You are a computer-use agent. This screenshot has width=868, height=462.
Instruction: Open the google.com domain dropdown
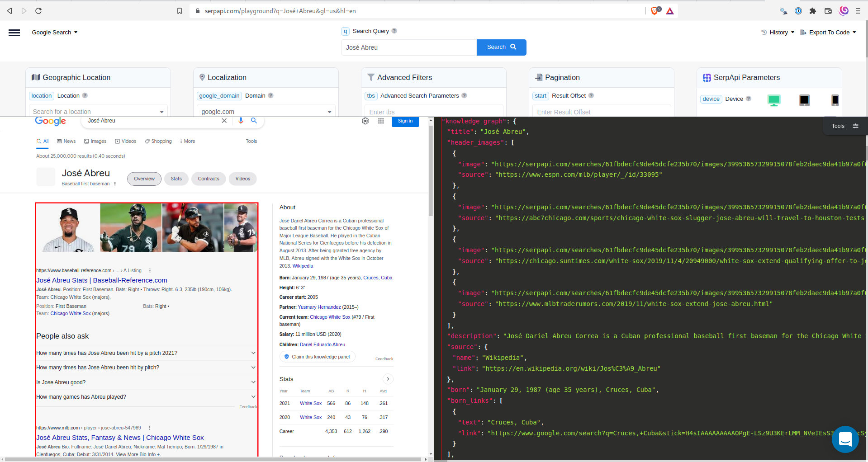coord(266,112)
